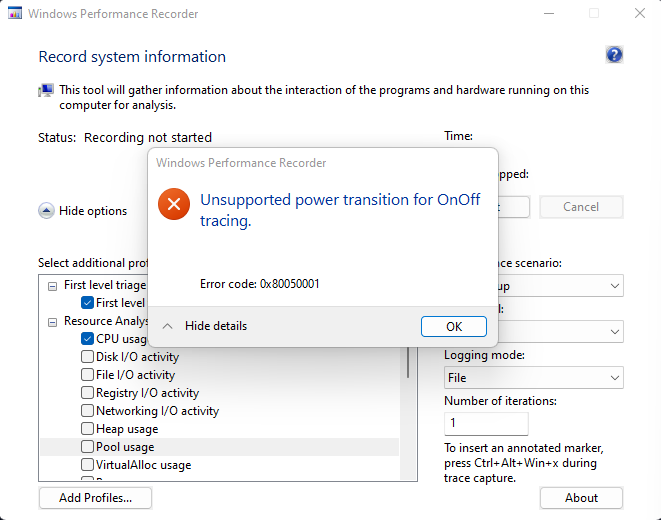
Task: Check Networking I/O activity box
Action: (87, 410)
